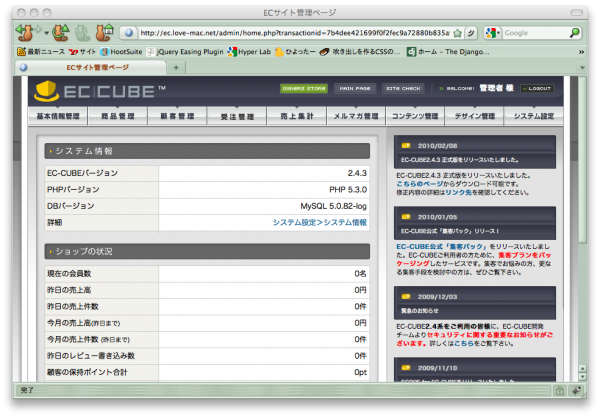Open the jQuery Easing Plugin bookmark
Screen dimensions: 600x417
pyautogui.click(x=185, y=52)
